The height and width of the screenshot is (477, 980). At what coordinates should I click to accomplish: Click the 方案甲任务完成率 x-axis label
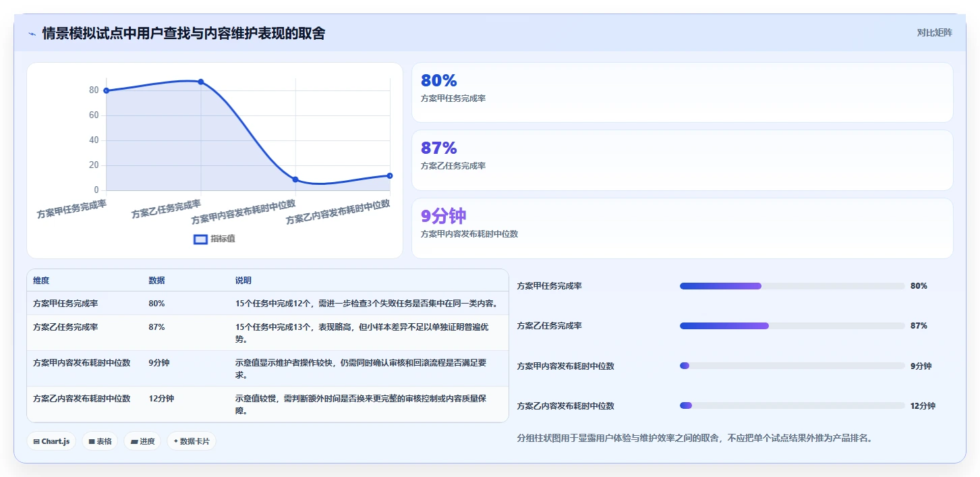pos(71,208)
